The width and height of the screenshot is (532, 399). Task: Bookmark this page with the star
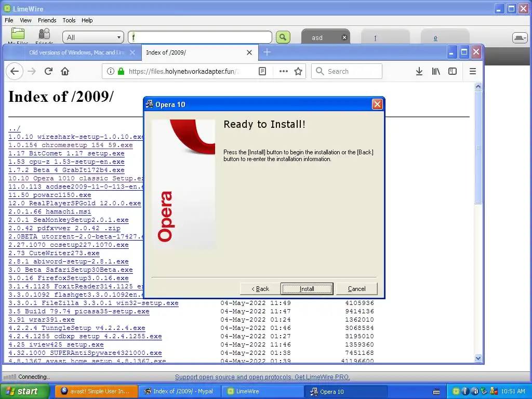298,71
